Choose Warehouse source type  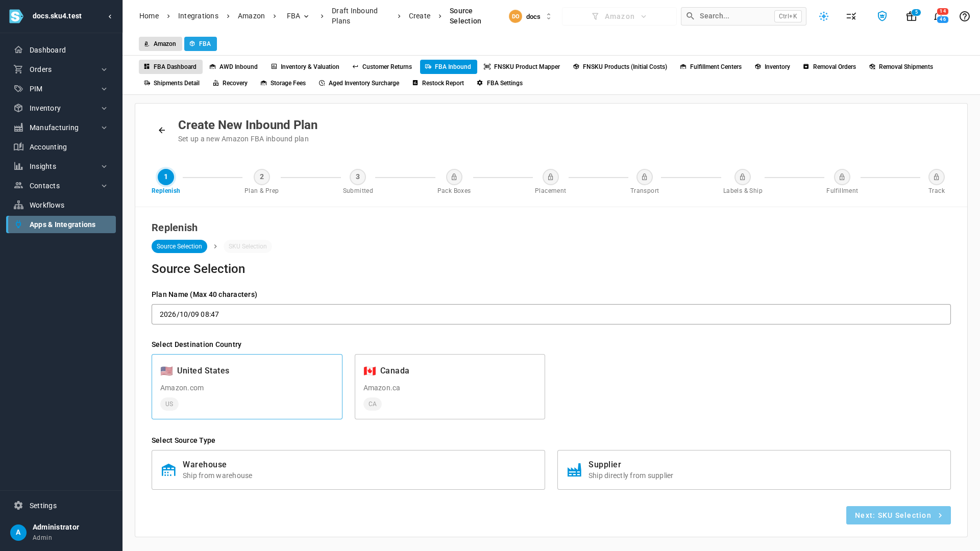click(x=348, y=470)
